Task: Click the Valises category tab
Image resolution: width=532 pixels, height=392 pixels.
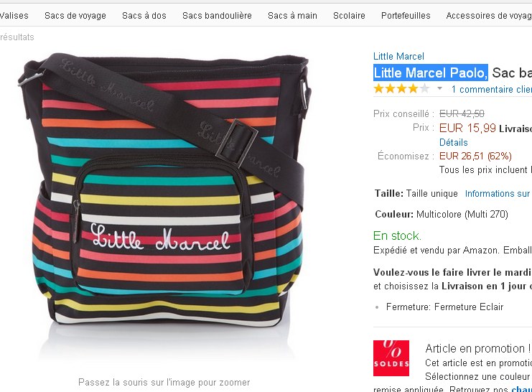Action: tap(14, 16)
